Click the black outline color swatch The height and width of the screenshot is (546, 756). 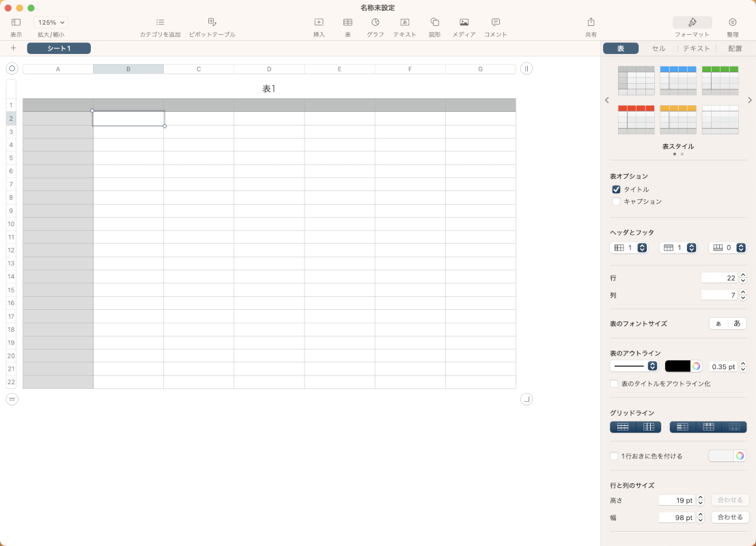[677, 367]
